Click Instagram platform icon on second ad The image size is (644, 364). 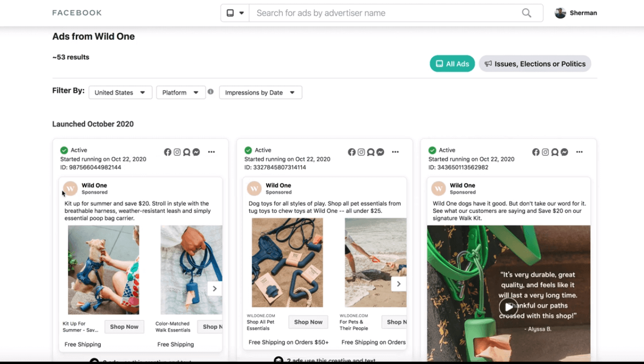click(x=361, y=152)
